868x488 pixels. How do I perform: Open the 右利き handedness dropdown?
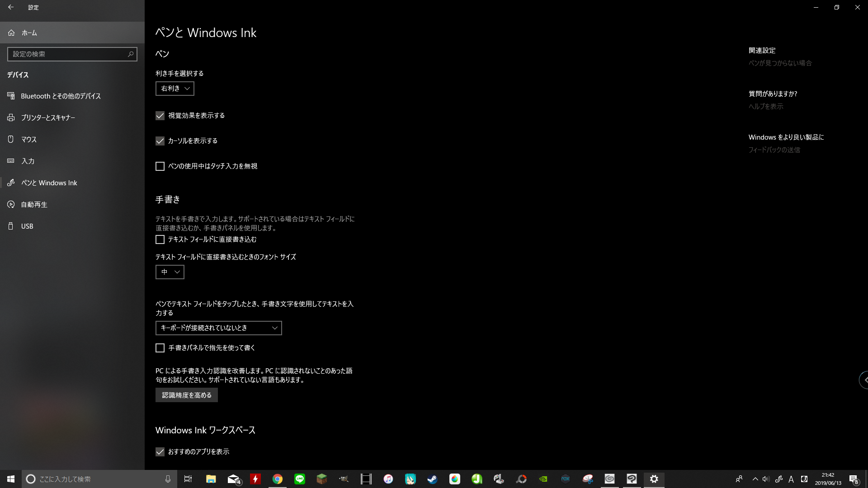(175, 89)
